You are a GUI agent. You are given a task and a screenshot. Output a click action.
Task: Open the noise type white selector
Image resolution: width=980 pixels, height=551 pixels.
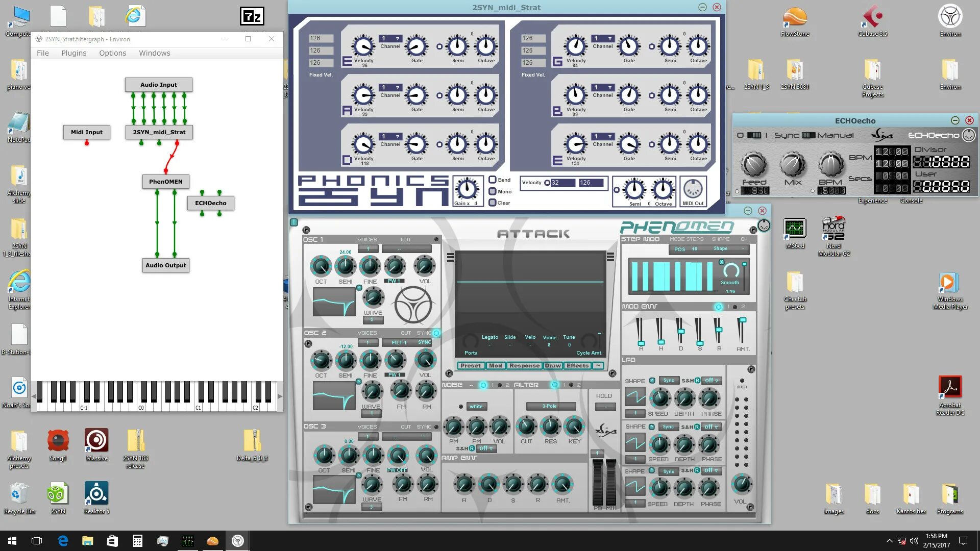click(x=476, y=407)
